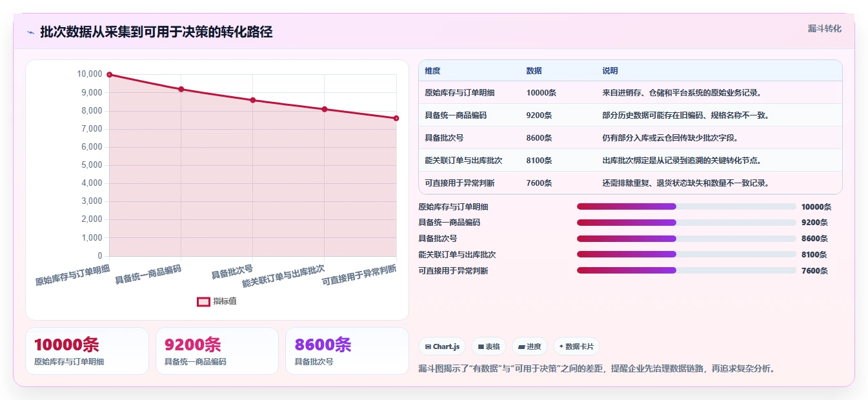Select table cell 可直接用于异常判断
This screenshot has height=400, width=868.
[x=459, y=183]
